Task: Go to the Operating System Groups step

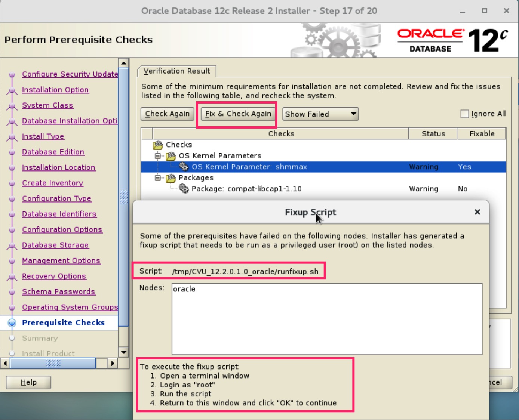Action: point(70,307)
